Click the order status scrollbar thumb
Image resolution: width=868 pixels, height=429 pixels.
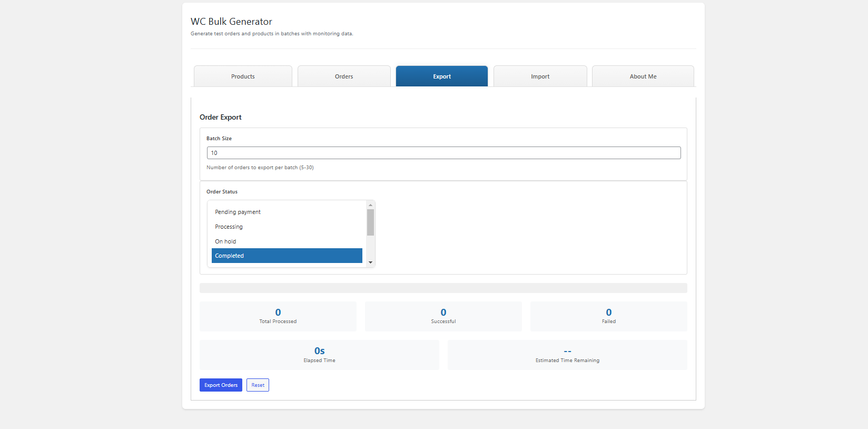point(370,222)
